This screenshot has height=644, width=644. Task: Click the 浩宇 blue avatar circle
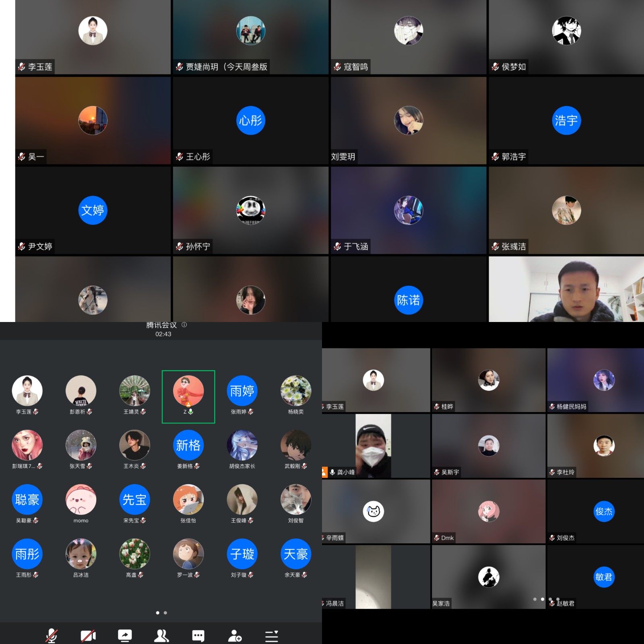(566, 120)
